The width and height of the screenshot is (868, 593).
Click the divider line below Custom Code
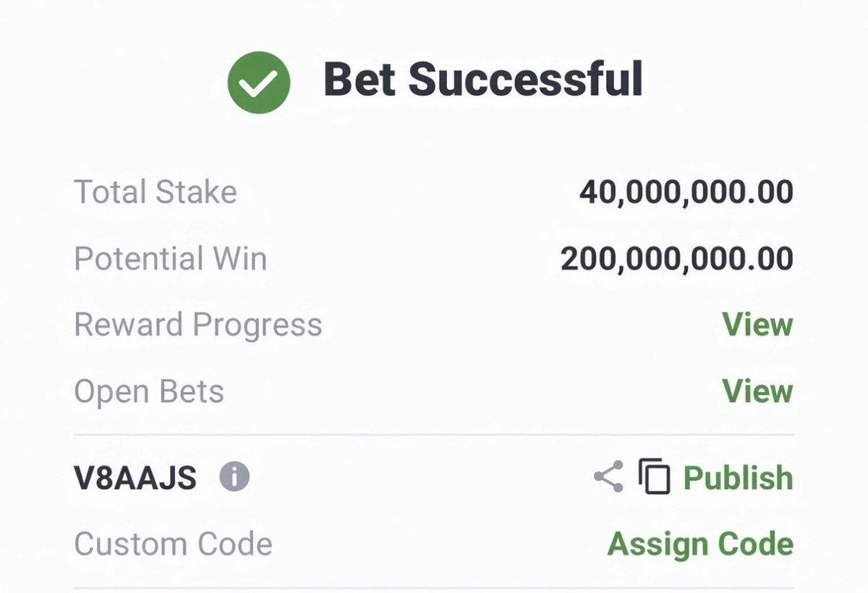click(x=434, y=589)
